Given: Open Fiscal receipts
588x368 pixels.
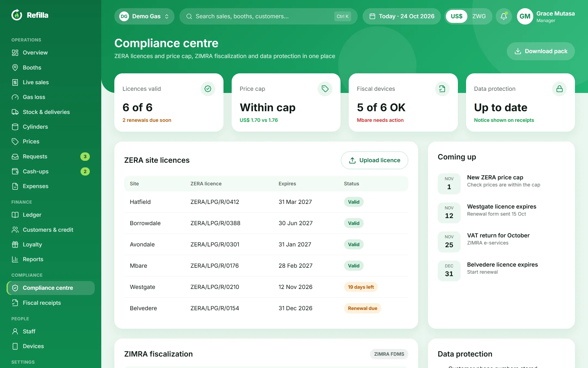Looking at the screenshot, I should [x=51, y=303].
